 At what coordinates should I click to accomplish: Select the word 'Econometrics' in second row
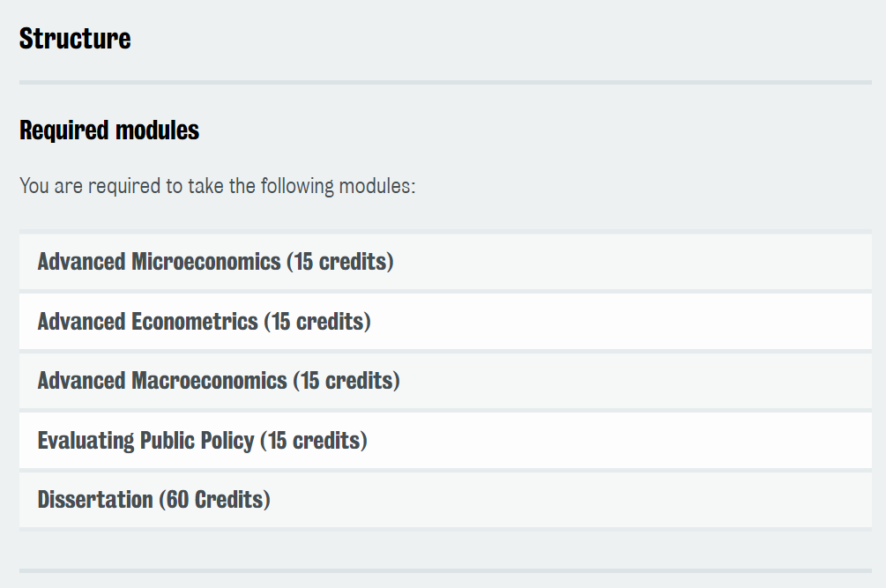[195, 322]
